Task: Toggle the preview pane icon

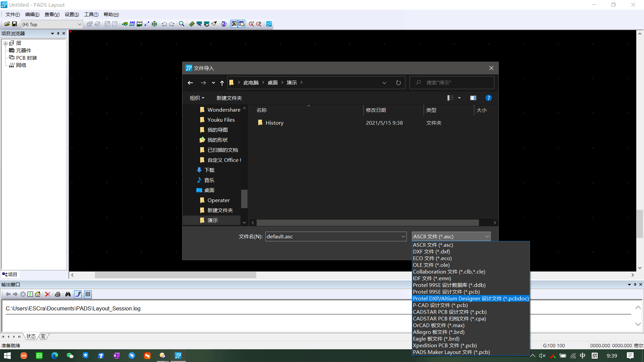Action: point(473,98)
